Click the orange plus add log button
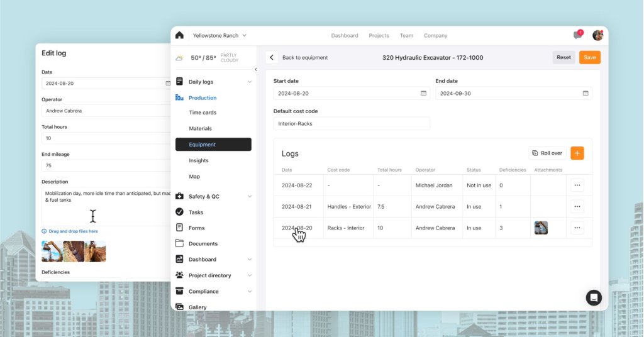 point(577,153)
